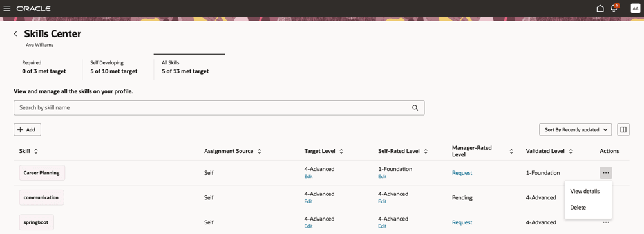Edit Self-Rated Level for Career Planning

click(x=383, y=177)
